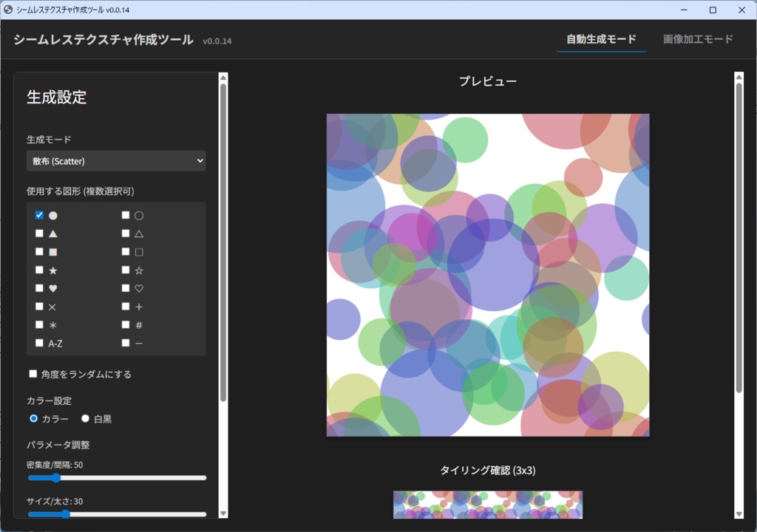757x532 pixels.
Task: Expand the 散布 (Scatter) combo box
Action: coord(116,160)
